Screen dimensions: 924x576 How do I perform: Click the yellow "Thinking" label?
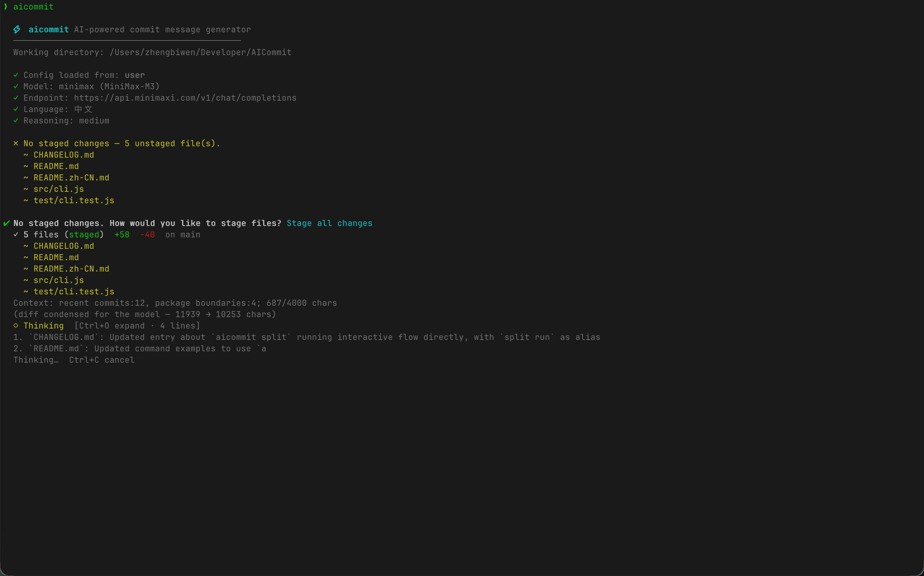(x=43, y=326)
